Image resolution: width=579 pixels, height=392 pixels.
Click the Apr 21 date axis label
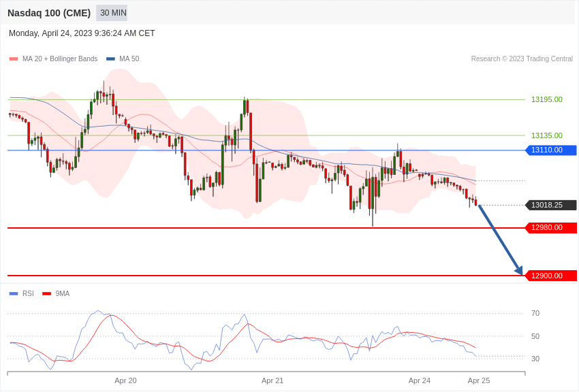pos(272,380)
